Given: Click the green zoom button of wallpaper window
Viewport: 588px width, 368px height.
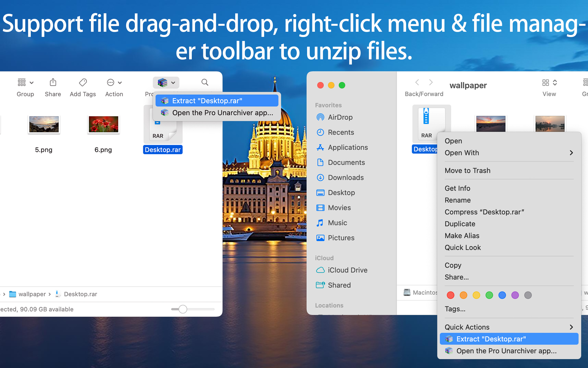Looking at the screenshot, I should coord(342,85).
